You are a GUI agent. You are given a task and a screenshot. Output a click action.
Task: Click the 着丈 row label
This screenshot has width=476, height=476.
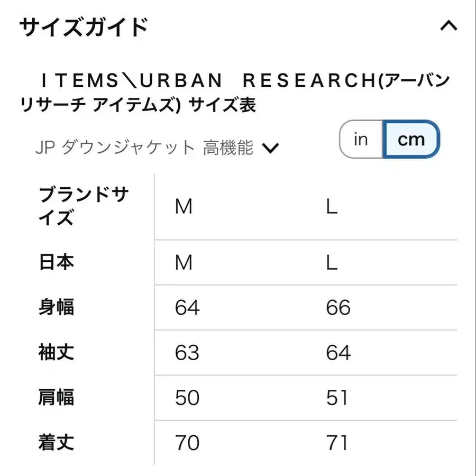(x=56, y=443)
